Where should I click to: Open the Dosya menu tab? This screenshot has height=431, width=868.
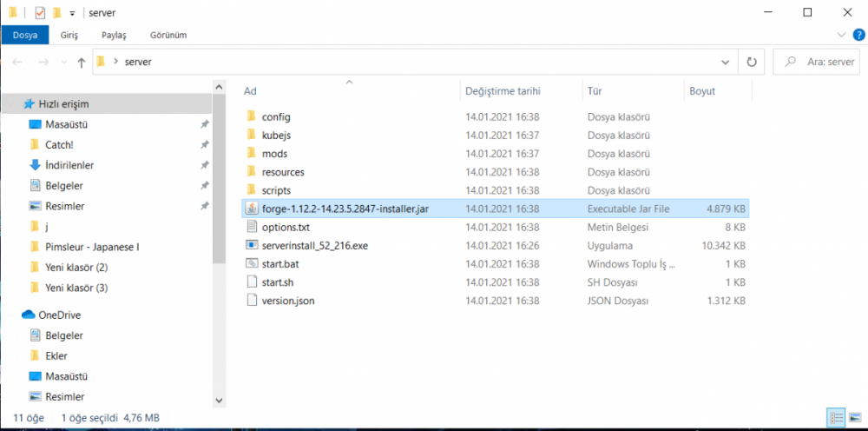click(23, 35)
